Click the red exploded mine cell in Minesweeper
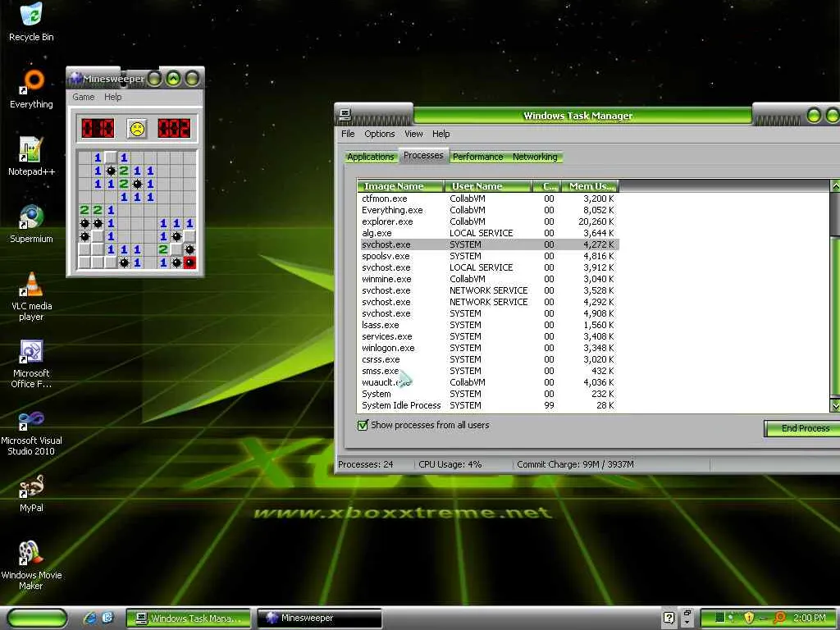840x630 pixels. [x=189, y=262]
